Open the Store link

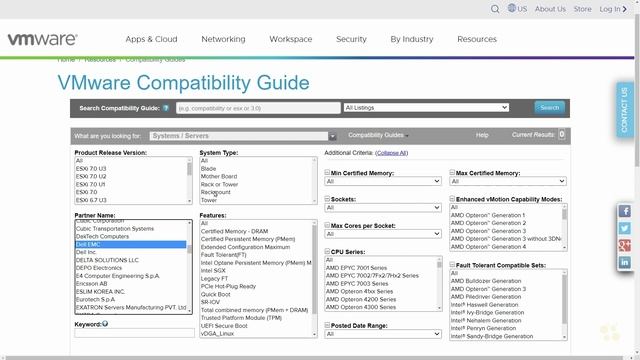tap(582, 9)
